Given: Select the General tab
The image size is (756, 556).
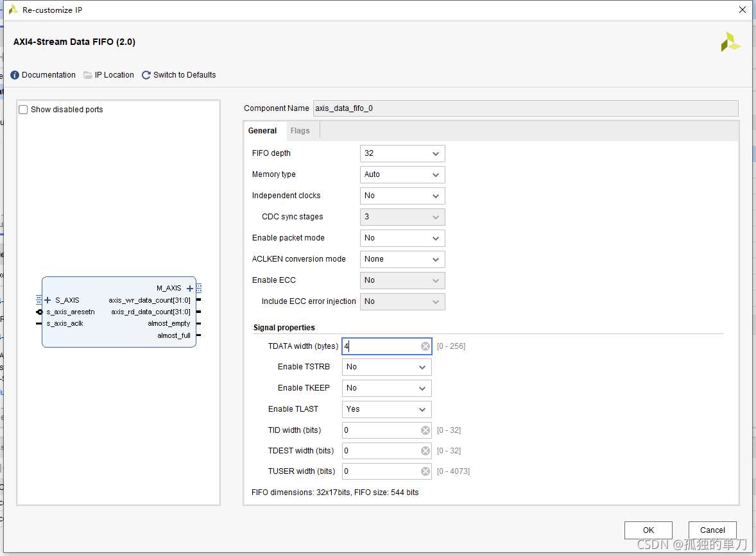Looking at the screenshot, I should (x=262, y=131).
